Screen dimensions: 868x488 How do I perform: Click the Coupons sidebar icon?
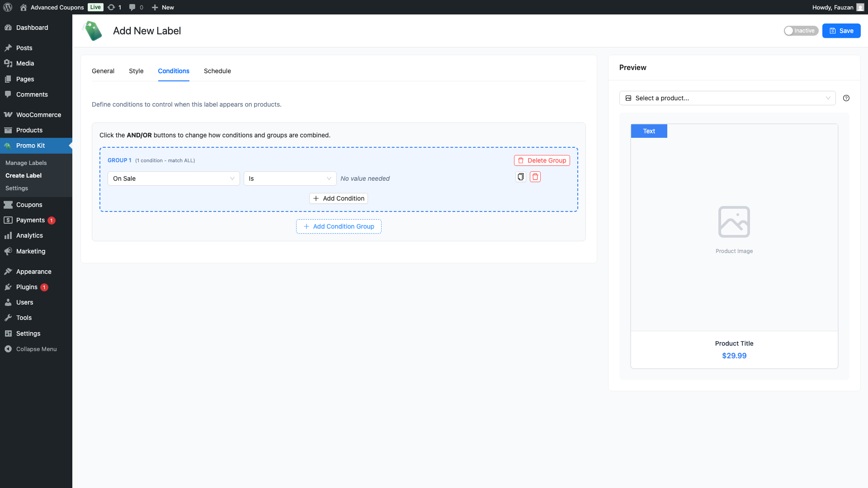point(8,205)
